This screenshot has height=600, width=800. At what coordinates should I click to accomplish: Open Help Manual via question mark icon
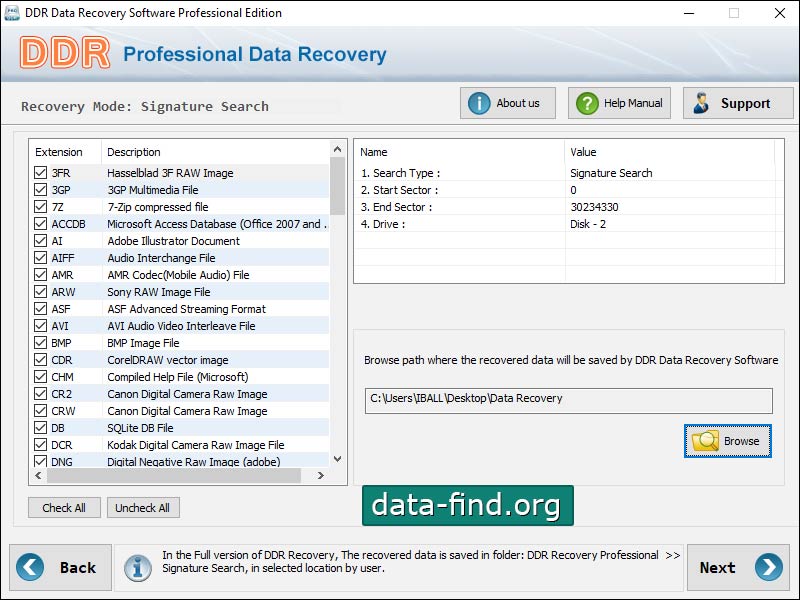(587, 103)
